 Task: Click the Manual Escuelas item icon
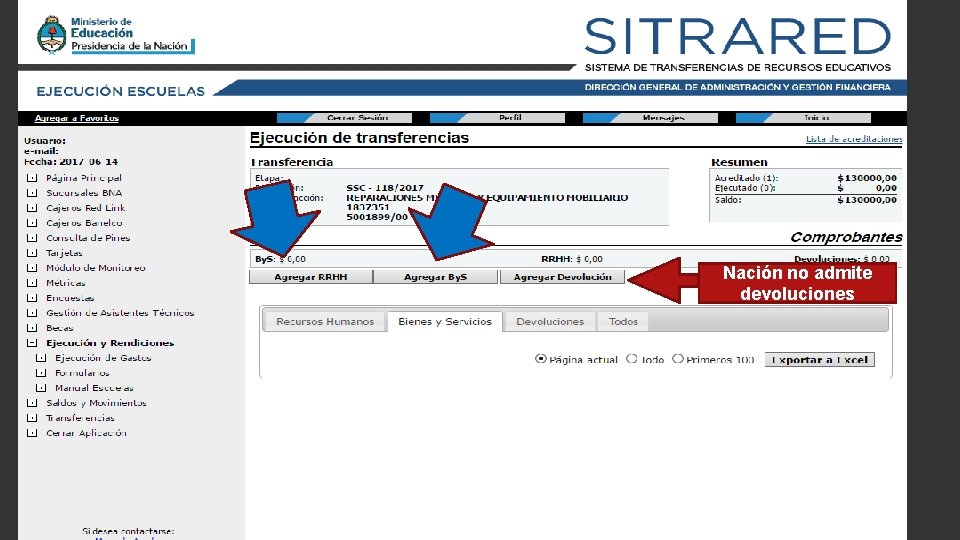click(x=41, y=388)
